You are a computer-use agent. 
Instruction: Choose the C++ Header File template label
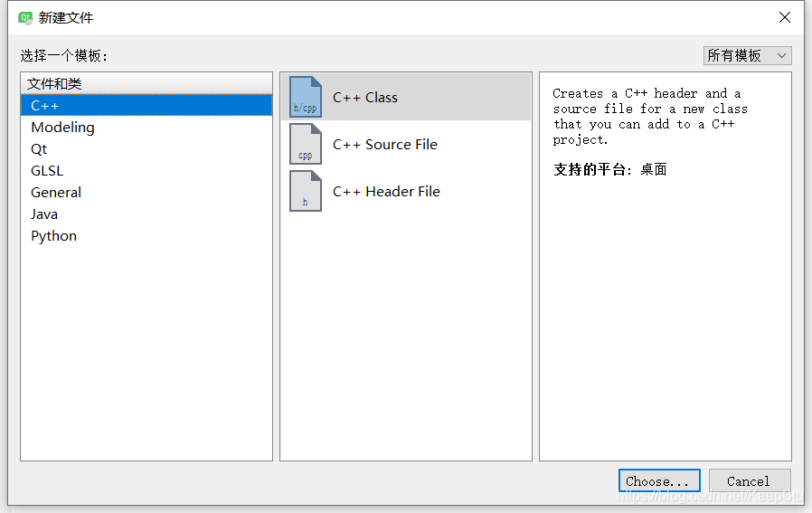[x=386, y=192]
